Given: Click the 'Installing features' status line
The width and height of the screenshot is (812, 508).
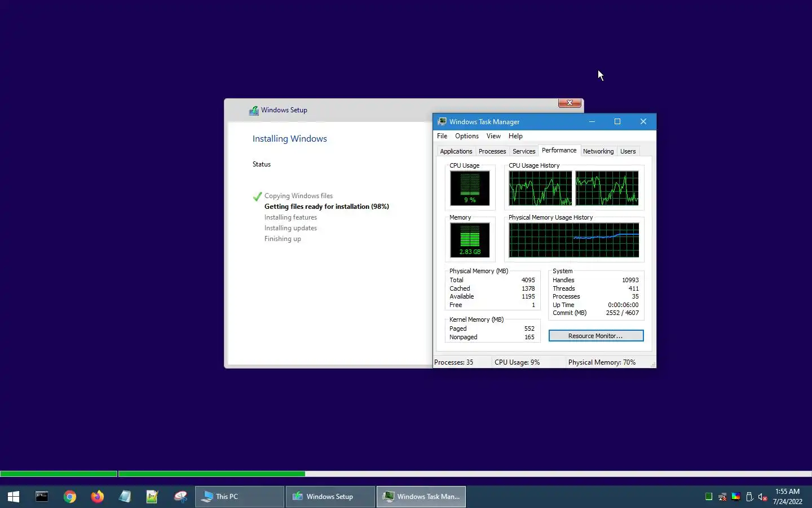Looking at the screenshot, I should pos(290,217).
